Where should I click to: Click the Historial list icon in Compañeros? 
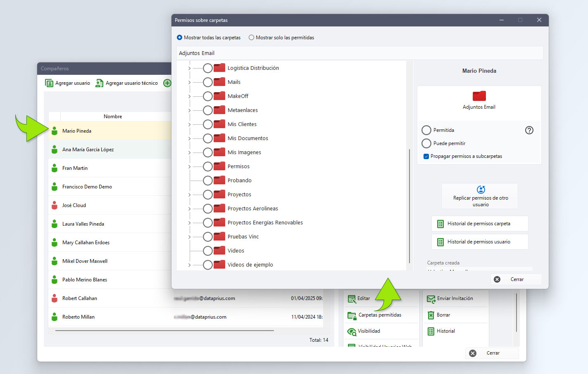coord(431,331)
